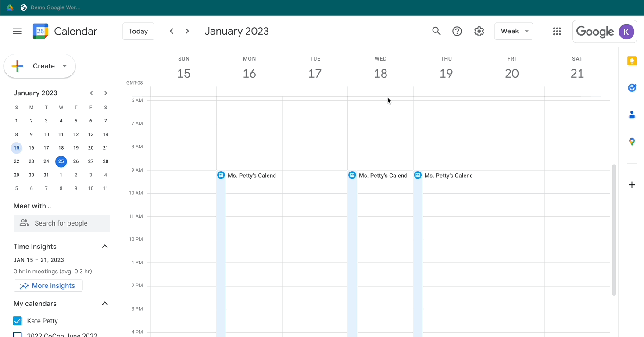Click the More insights button

click(48, 285)
